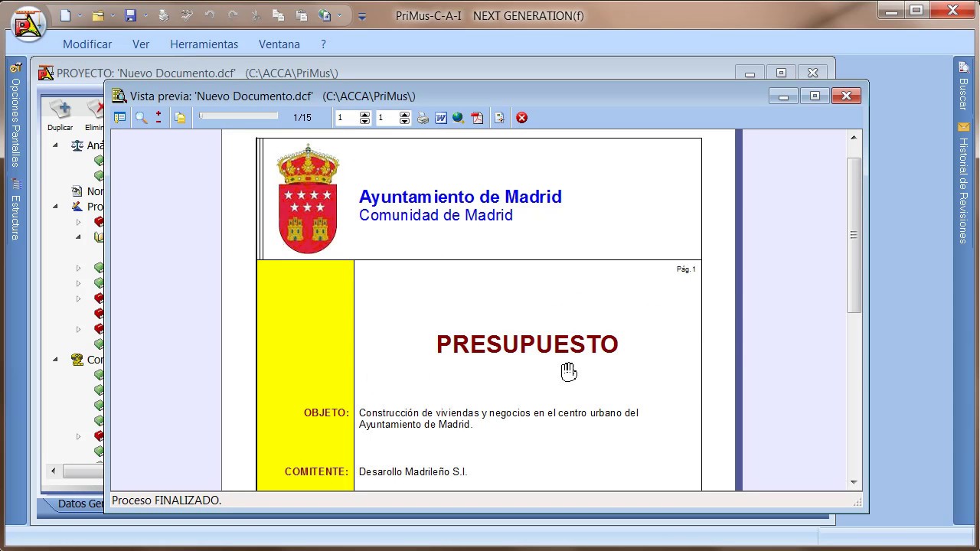Export preview to PDF icon

pos(477,118)
